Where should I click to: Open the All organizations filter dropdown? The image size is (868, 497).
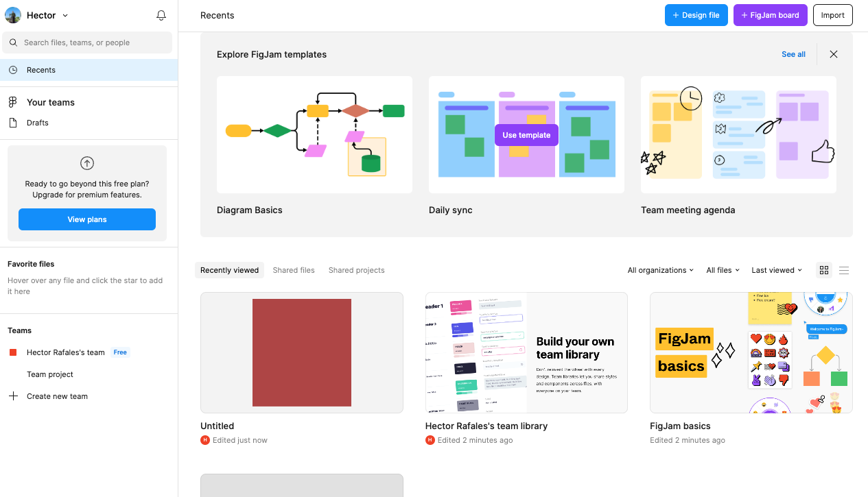click(660, 270)
